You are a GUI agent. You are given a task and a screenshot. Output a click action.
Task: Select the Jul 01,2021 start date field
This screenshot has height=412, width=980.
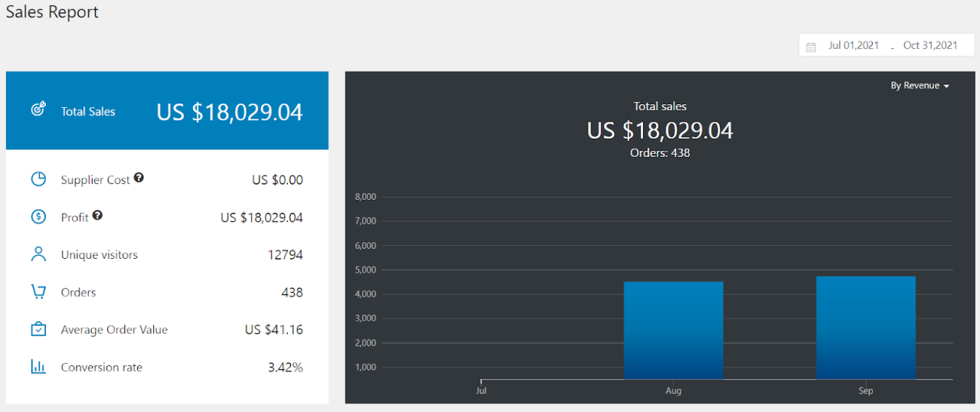click(854, 45)
